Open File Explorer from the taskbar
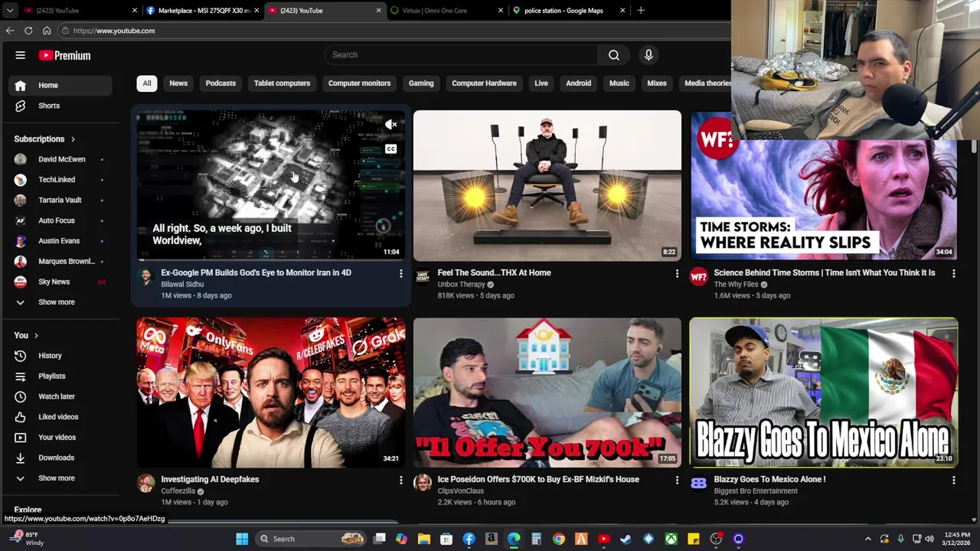This screenshot has height=551, width=980. pyautogui.click(x=423, y=539)
